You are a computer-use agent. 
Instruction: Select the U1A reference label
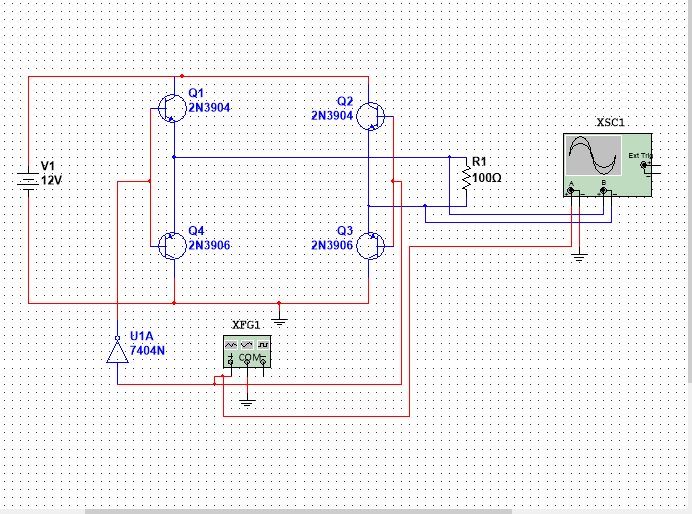(142, 336)
